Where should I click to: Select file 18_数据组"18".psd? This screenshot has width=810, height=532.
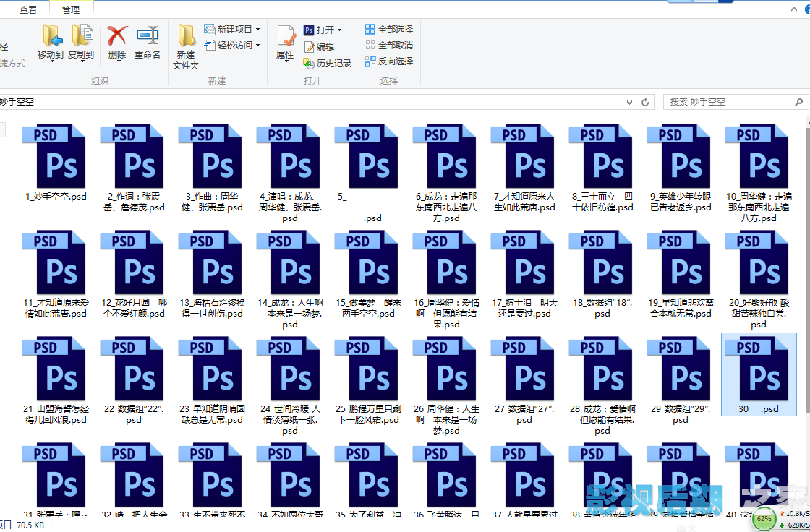602,274
